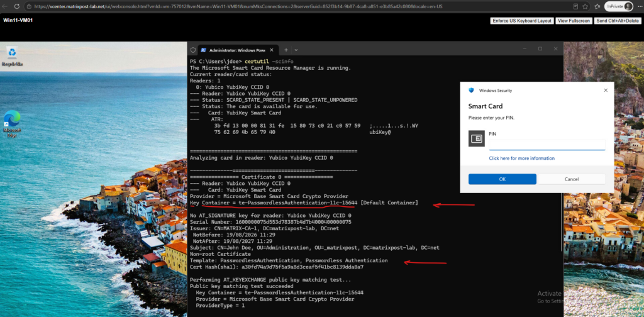Confirm PIN with the OK button
The height and width of the screenshot is (317, 644).
[x=502, y=179]
